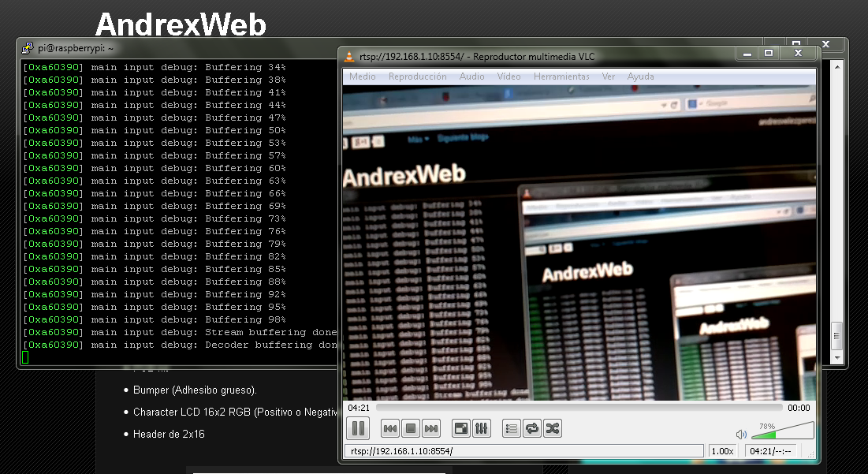
Task: Stop playback in VLC
Action: coord(410,428)
